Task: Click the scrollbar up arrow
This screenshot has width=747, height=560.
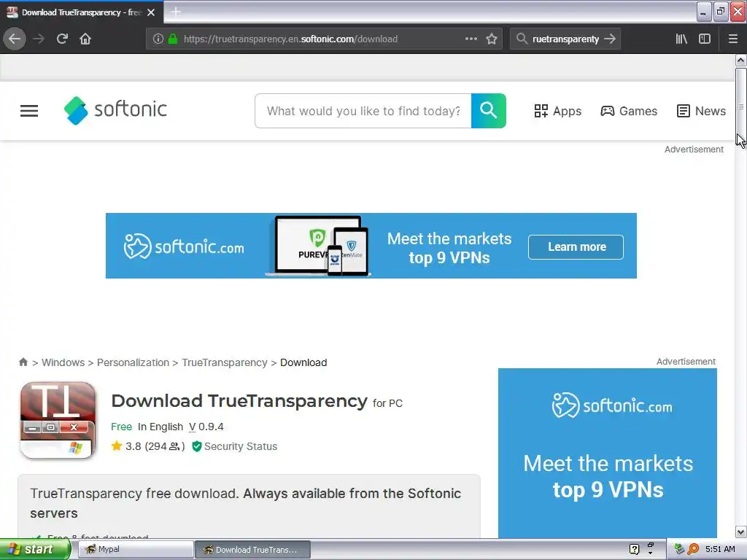Action: (740, 60)
